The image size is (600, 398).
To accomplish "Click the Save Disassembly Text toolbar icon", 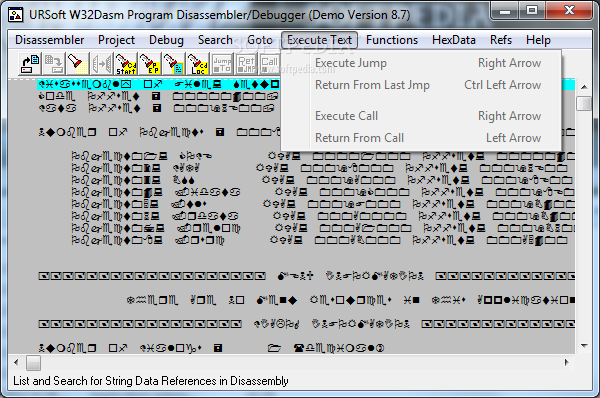I will point(54,64).
